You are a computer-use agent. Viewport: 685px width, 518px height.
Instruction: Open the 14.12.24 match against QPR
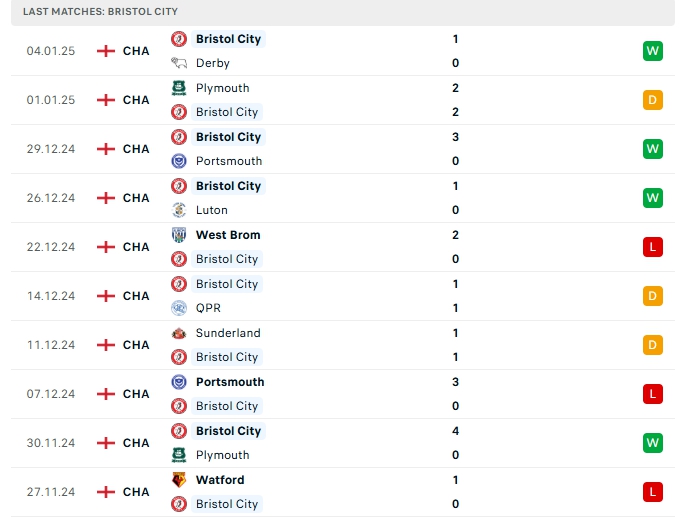click(x=340, y=296)
